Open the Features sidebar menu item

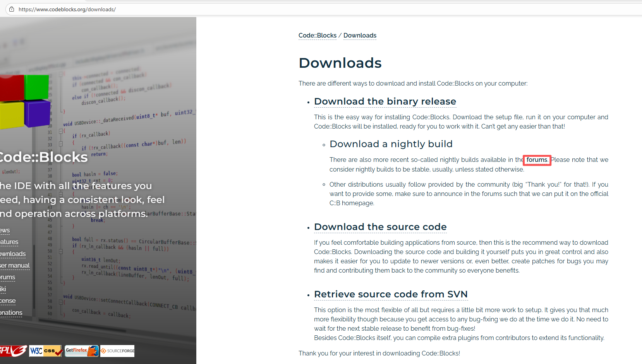click(x=9, y=242)
